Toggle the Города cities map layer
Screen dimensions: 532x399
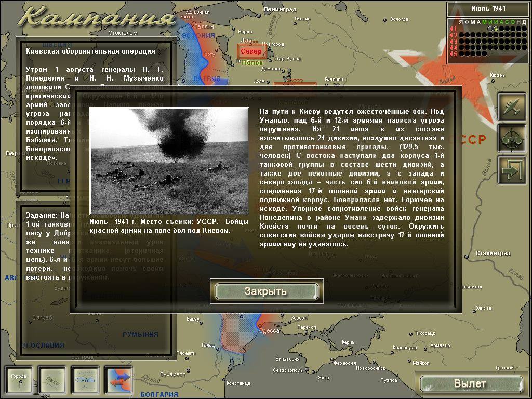point(19,380)
